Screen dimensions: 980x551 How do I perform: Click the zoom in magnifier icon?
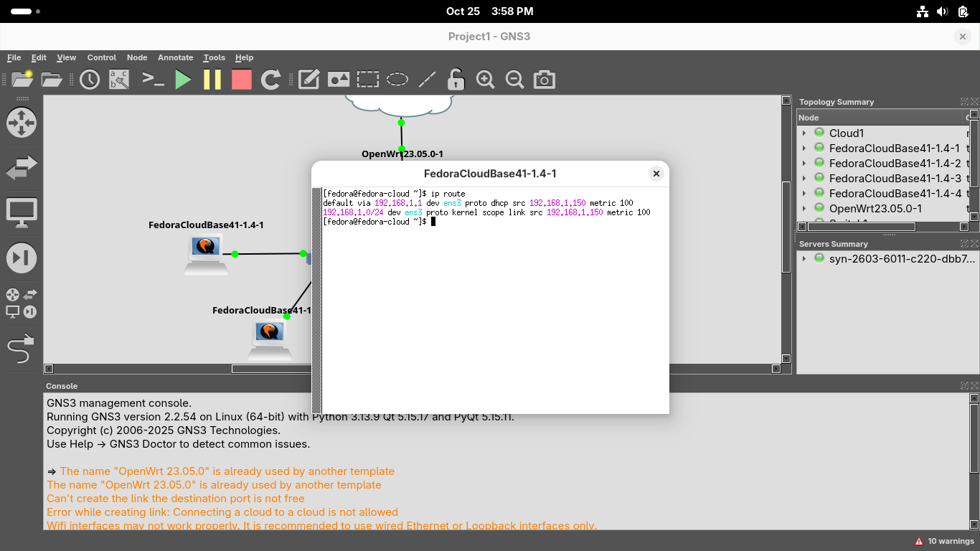(485, 80)
